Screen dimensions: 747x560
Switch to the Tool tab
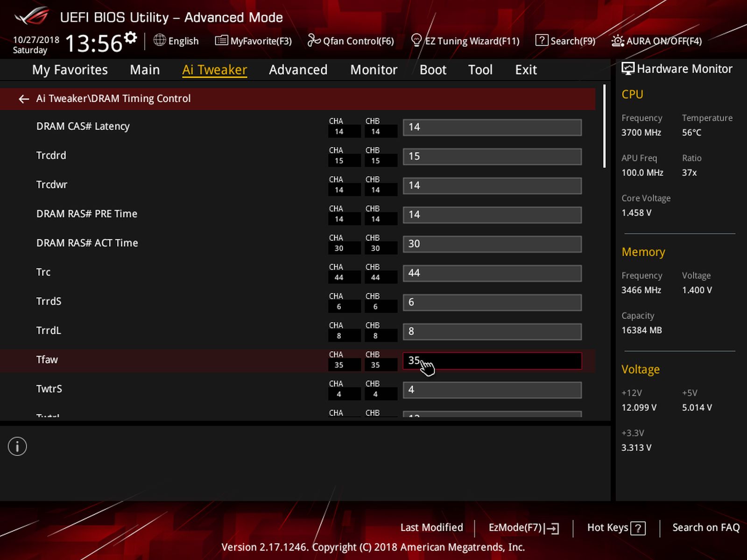click(x=480, y=70)
